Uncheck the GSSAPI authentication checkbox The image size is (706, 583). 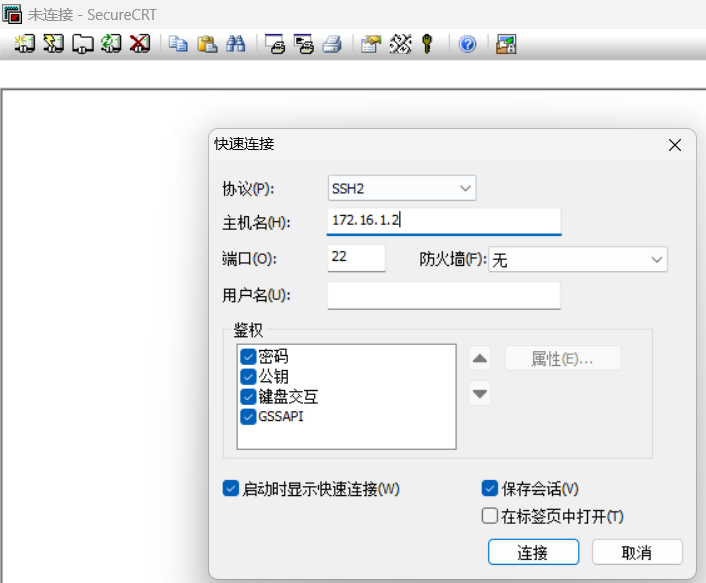[248, 416]
